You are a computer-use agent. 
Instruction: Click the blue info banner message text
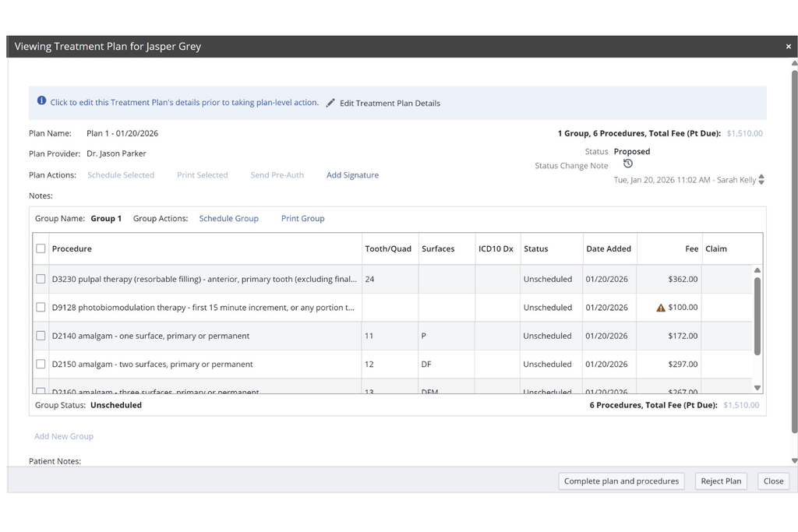[184, 102]
